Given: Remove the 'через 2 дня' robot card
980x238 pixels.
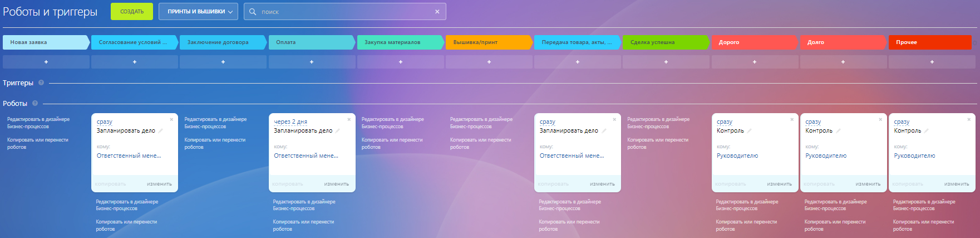Looking at the screenshot, I should click(349, 119).
